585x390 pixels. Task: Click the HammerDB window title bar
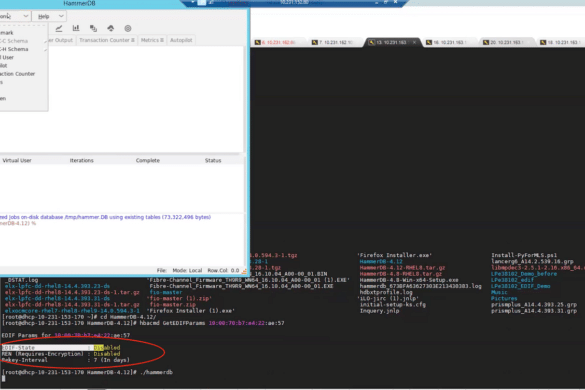click(90, 3)
